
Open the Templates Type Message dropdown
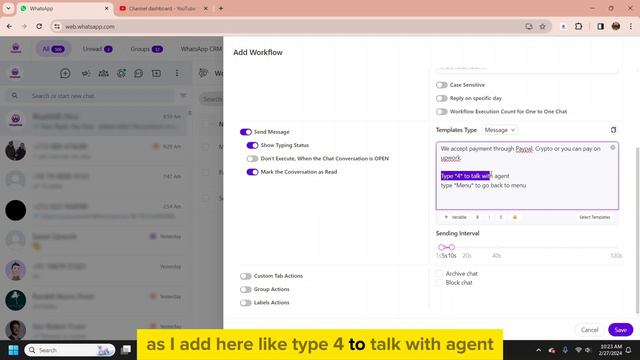(x=500, y=130)
